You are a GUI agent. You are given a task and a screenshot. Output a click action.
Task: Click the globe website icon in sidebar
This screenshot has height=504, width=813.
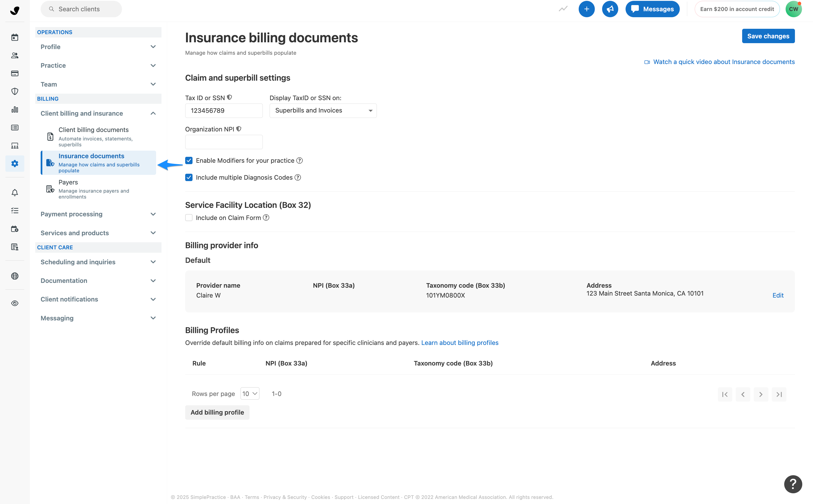point(15,276)
